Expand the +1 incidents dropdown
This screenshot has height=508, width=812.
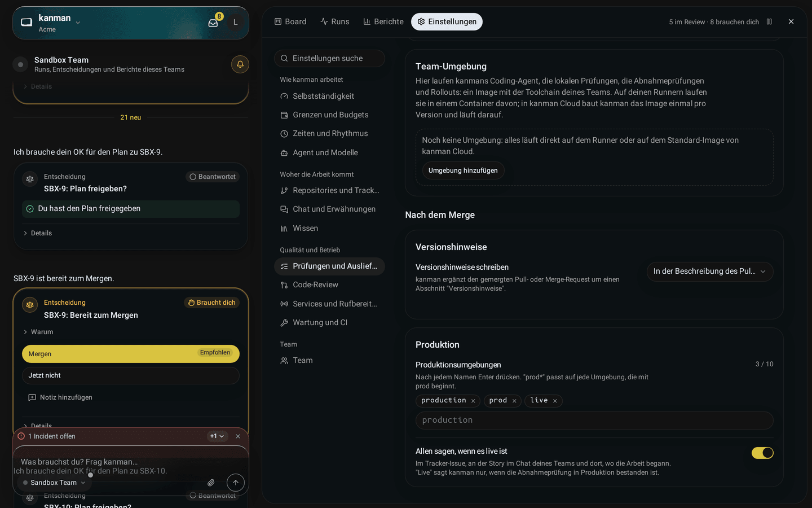(x=217, y=436)
